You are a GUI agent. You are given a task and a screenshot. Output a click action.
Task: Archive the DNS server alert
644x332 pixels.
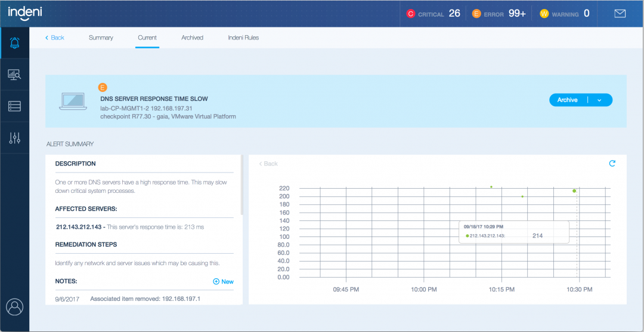tap(568, 100)
